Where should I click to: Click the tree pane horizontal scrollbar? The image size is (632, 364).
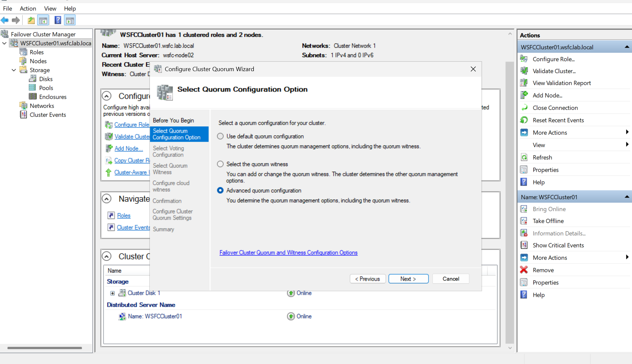(45, 348)
